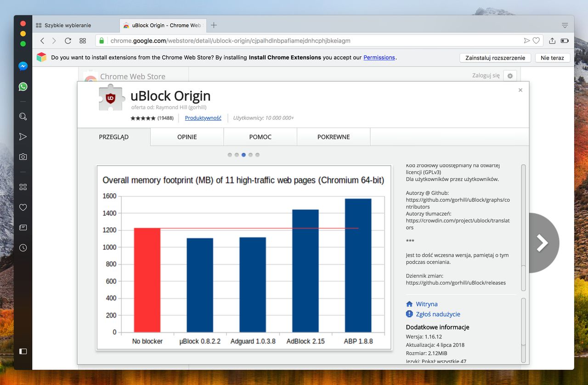Show next screenshot with right arrow

coord(543,243)
